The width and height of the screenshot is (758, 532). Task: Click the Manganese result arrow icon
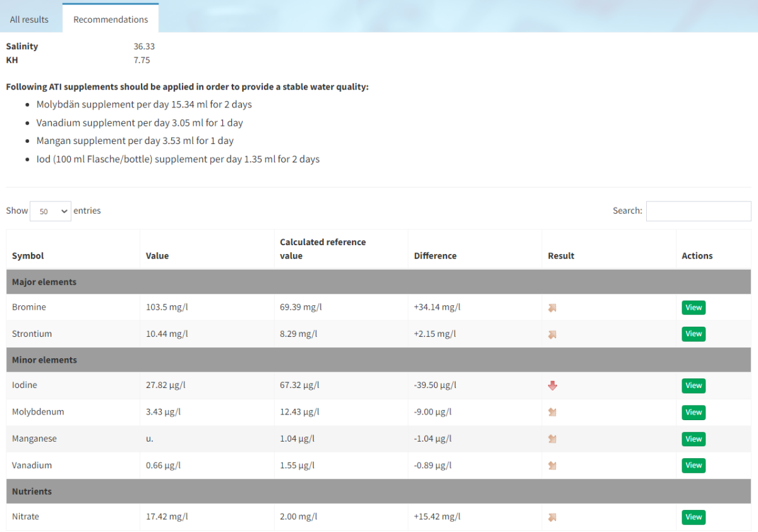pos(552,438)
